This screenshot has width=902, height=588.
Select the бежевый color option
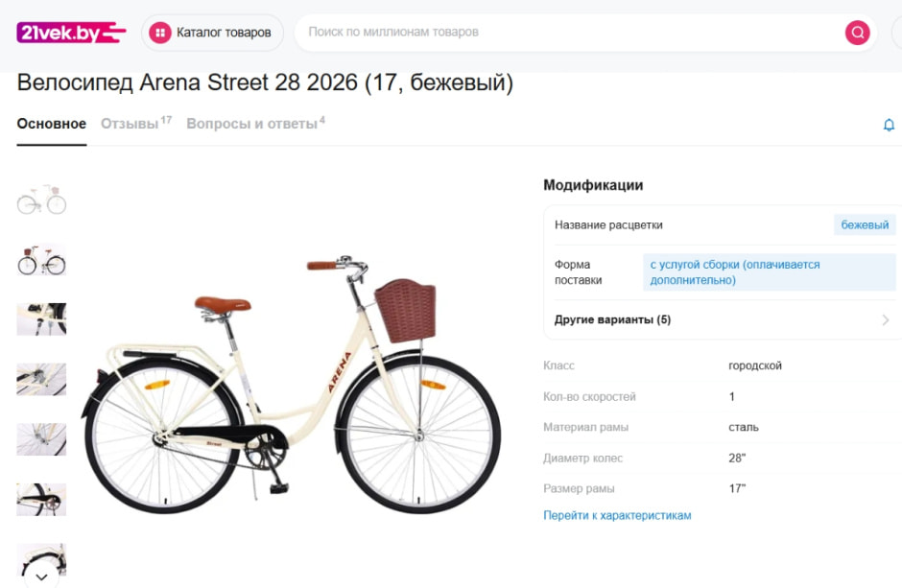[865, 225]
